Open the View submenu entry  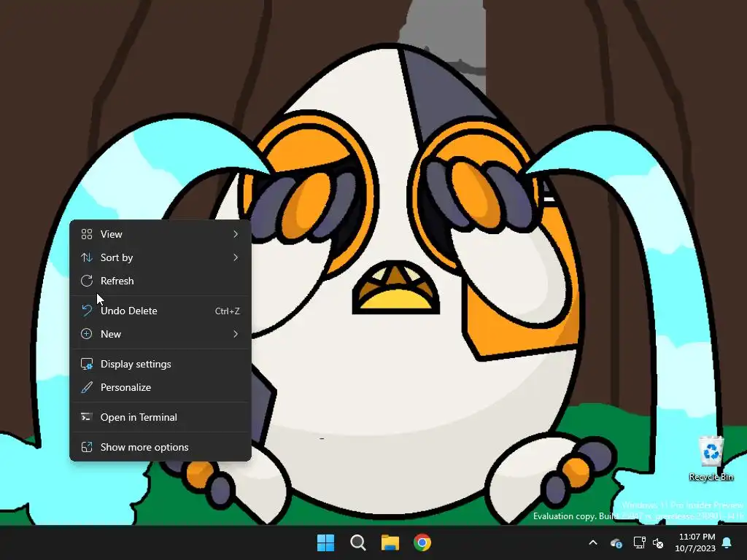click(160, 234)
